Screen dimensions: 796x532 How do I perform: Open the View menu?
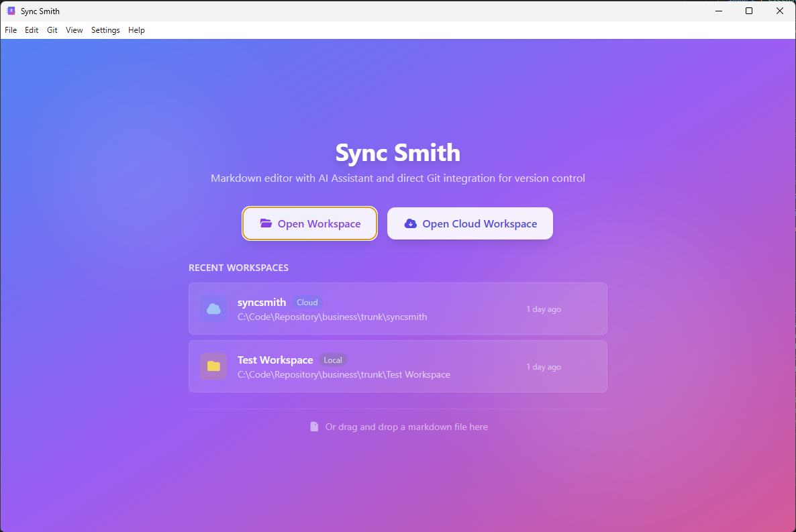click(x=74, y=30)
